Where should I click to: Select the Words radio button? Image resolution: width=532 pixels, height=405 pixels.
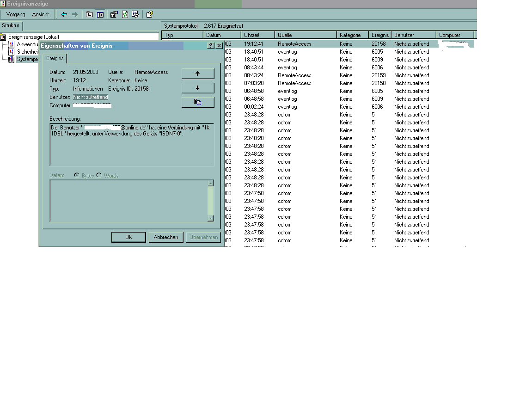point(99,175)
